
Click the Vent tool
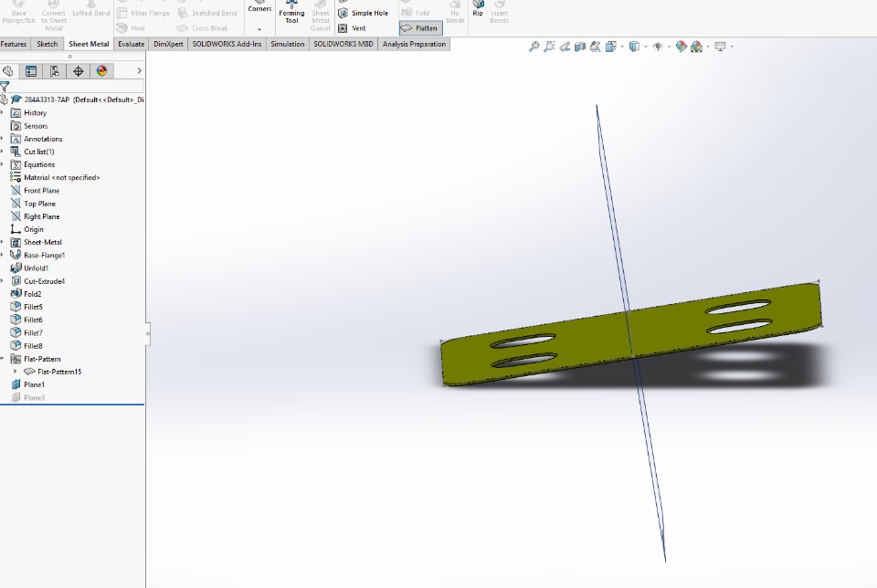coord(353,28)
